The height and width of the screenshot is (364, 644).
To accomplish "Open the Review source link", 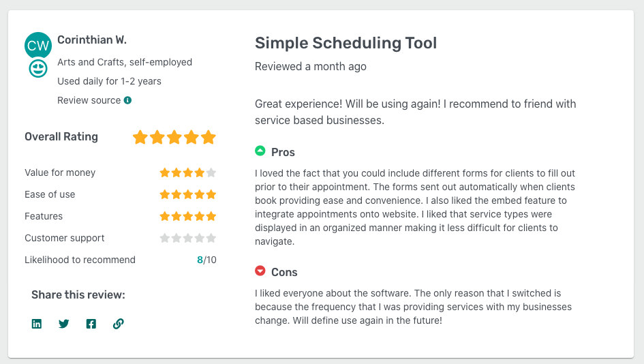I will pyautogui.click(x=89, y=100).
